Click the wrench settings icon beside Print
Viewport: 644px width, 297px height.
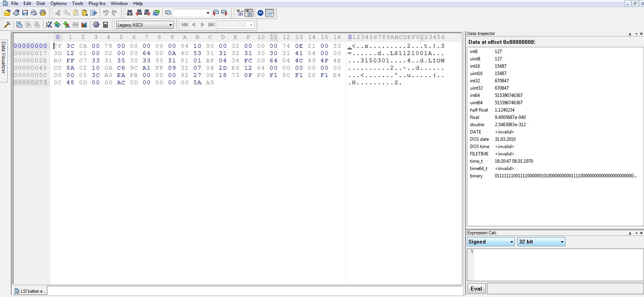click(43, 13)
